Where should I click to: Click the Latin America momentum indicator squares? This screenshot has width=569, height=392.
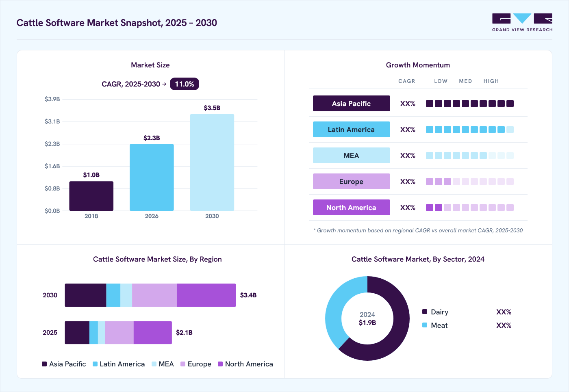click(x=470, y=130)
